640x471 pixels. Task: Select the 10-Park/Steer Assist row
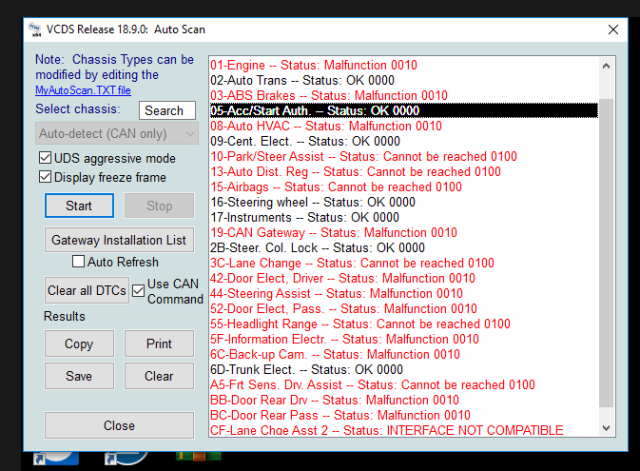click(404, 156)
